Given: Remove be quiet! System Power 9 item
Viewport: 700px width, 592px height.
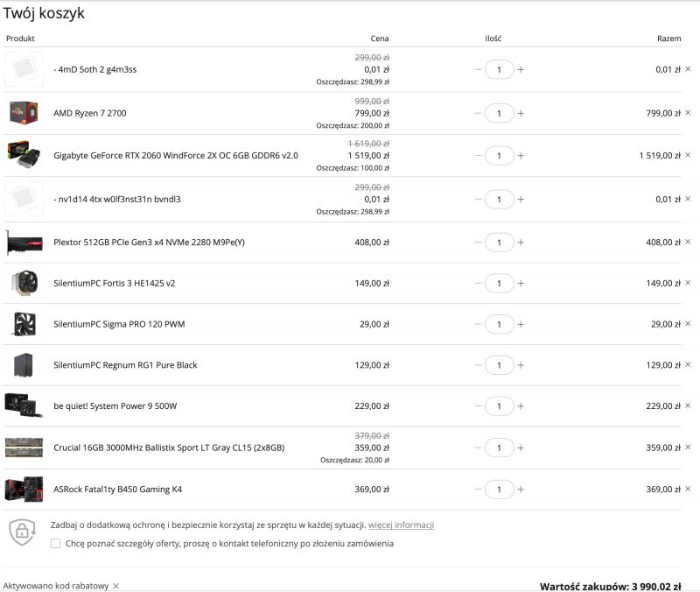Looking at the screenshot, I should click(x=688, y=405).
